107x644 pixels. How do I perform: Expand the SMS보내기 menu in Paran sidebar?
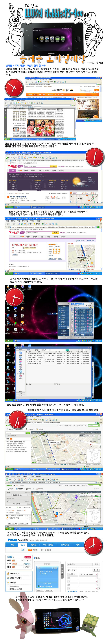click(x=14, y=573)
